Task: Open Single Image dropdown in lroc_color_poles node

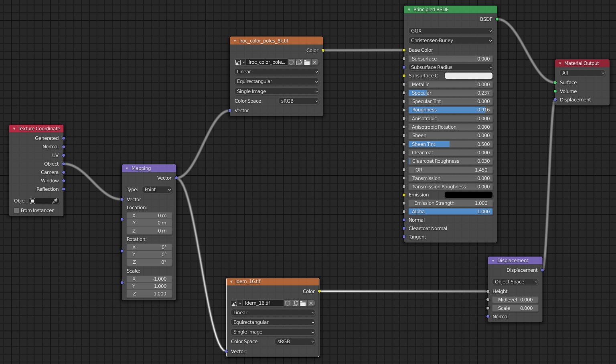Action: click(x=276, y=91)
